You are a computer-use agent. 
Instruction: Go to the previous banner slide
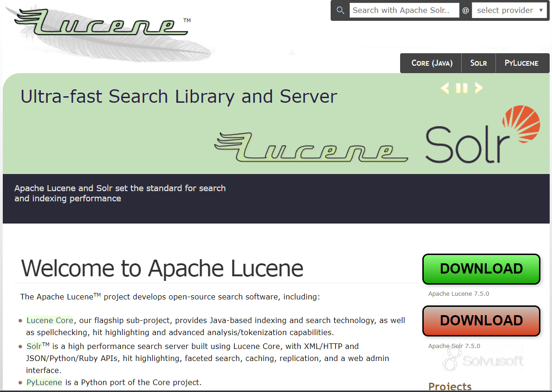(x=445, y=88)
